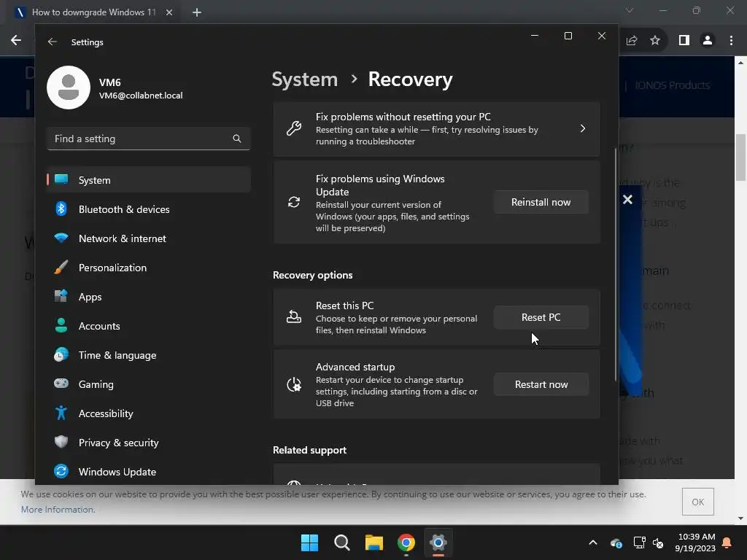The width and height of the screenshot is (747, 560).
Task: Click the Reset PC button
Action: click(541, 317)
